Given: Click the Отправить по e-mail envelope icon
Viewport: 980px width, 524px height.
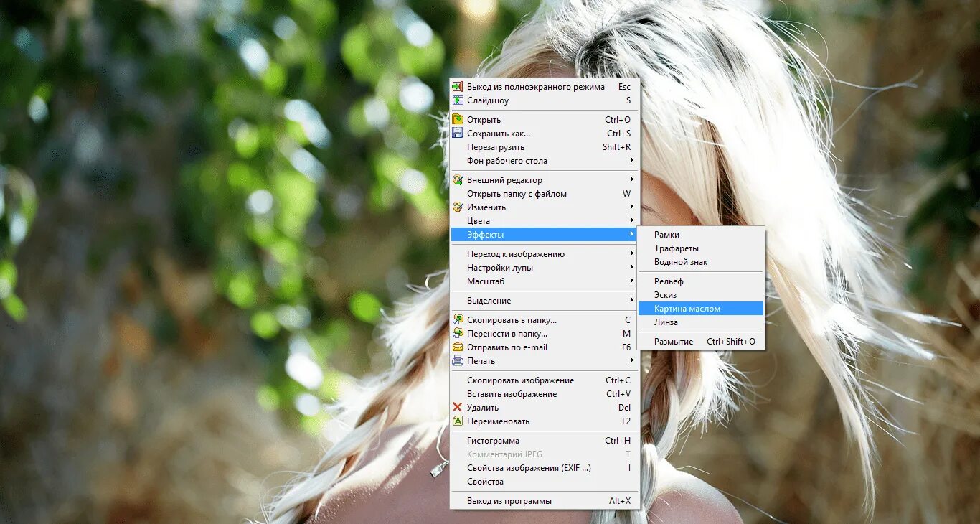Looking at the screenshot, I should pyautogui.click(x=457, y=347).
